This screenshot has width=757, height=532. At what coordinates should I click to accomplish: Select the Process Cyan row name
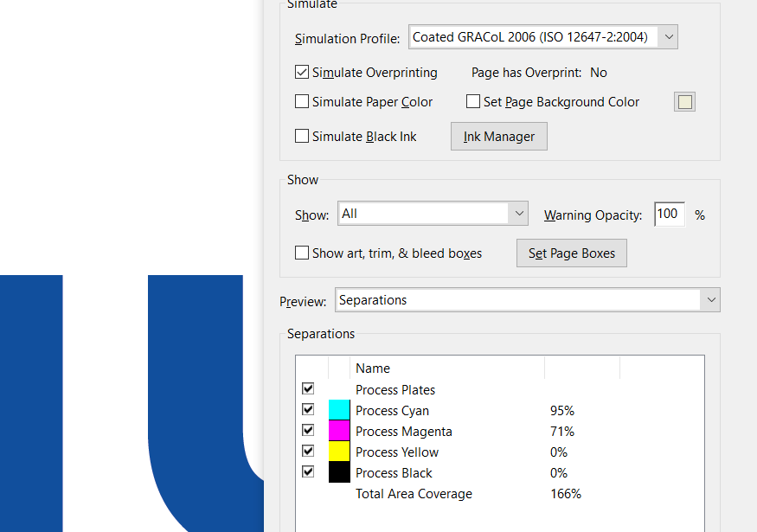[x=392, y=411]
